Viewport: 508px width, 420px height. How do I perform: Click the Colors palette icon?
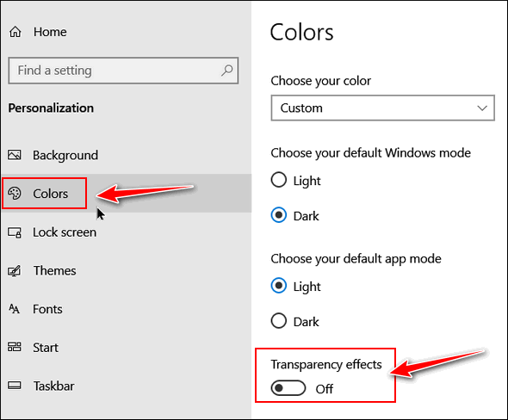click(x=15, y=194)
